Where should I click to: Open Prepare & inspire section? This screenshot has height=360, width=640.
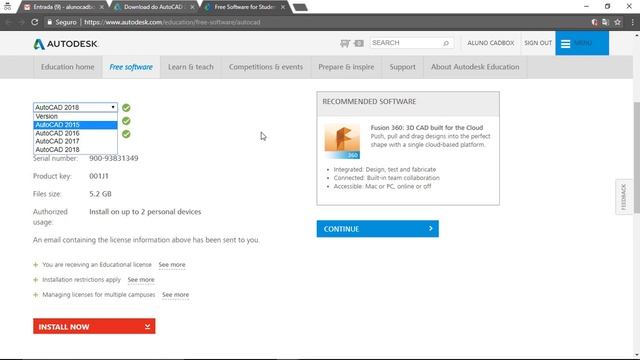[x=346, y=67]
